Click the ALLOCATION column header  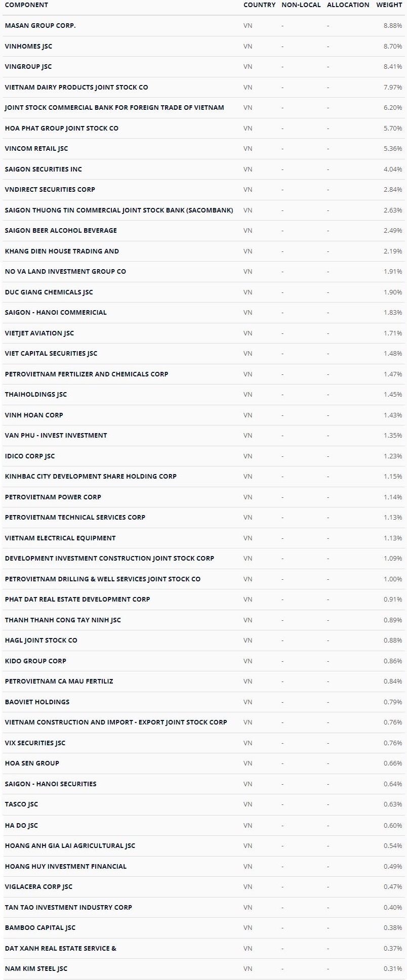348,5
